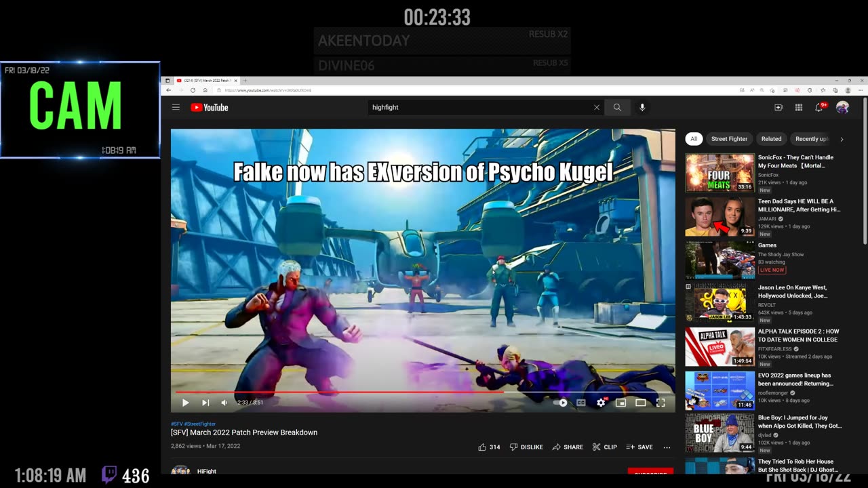This screenshot has height=488, width=868.
Task: Reload the page in browser
Action: click(x=193, y=90)
